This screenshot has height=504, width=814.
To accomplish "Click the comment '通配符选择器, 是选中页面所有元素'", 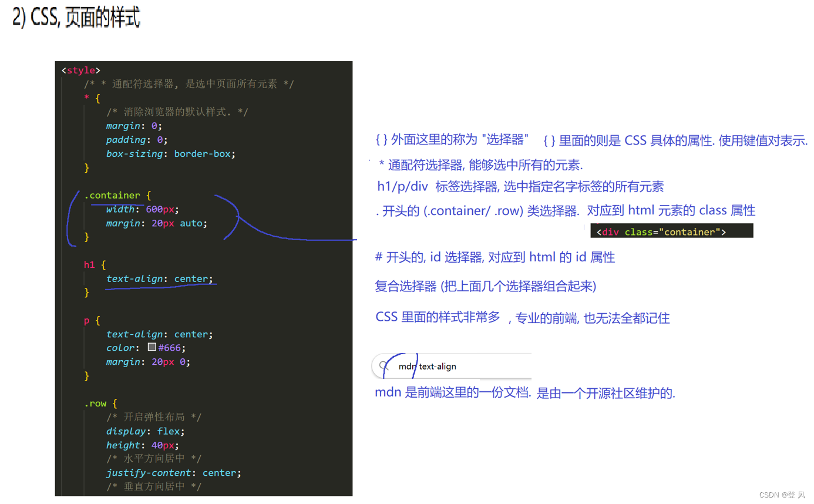I will (x=189, y=84).
